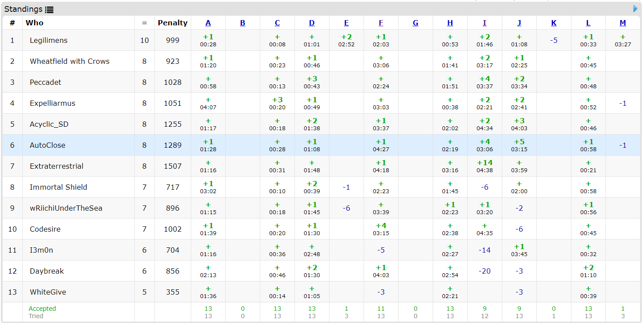Click the AutoClose team row name
The width and height of the screenshot is (644, 323).
click(47, 145)
